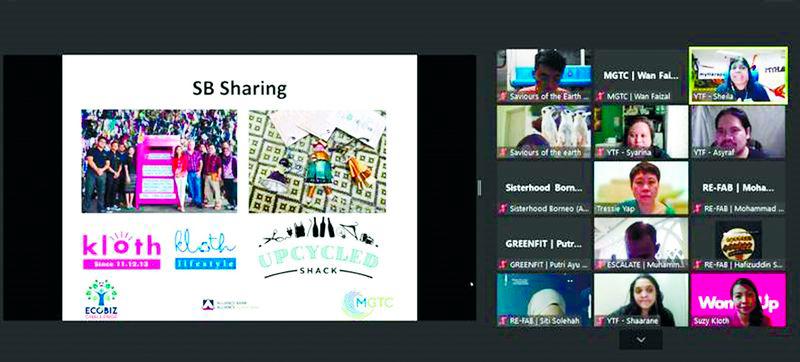800x362 pixels.
Task: Select the YTF - Asyraf video tile
Action: (738, 133)
